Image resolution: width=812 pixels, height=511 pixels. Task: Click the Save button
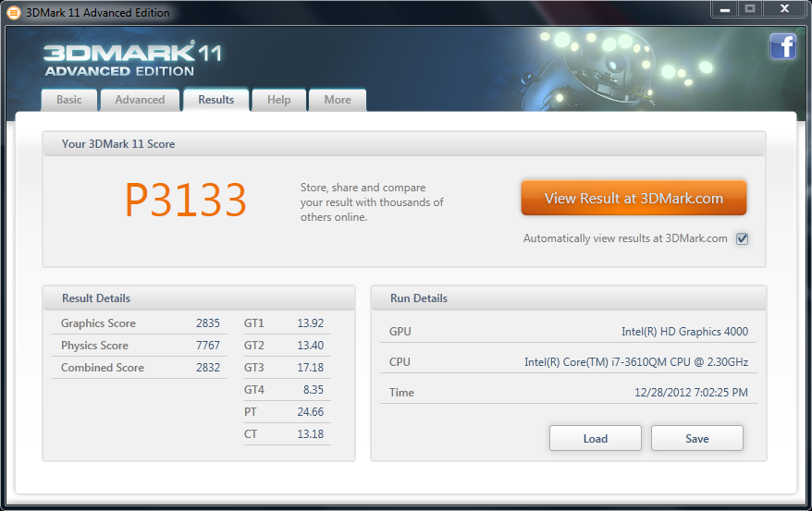click(697, 439)
